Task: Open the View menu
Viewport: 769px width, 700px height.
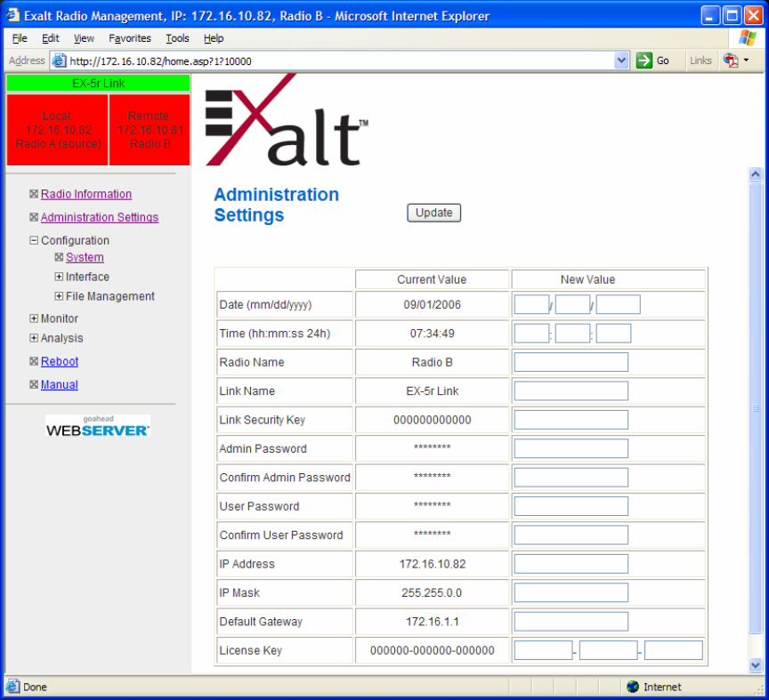Action: pos(84,38)
